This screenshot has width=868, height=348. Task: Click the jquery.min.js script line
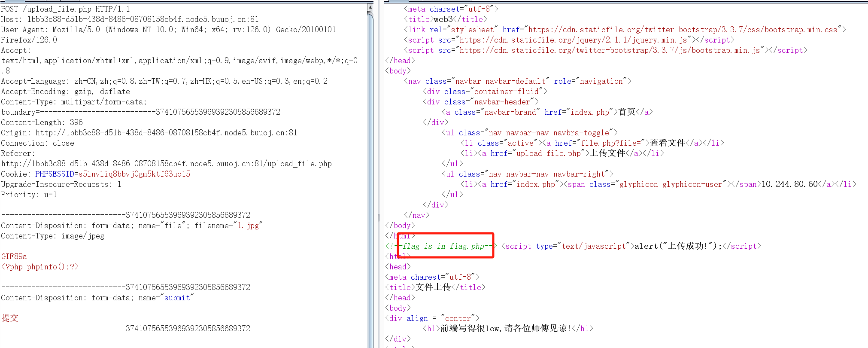(569, 40)
